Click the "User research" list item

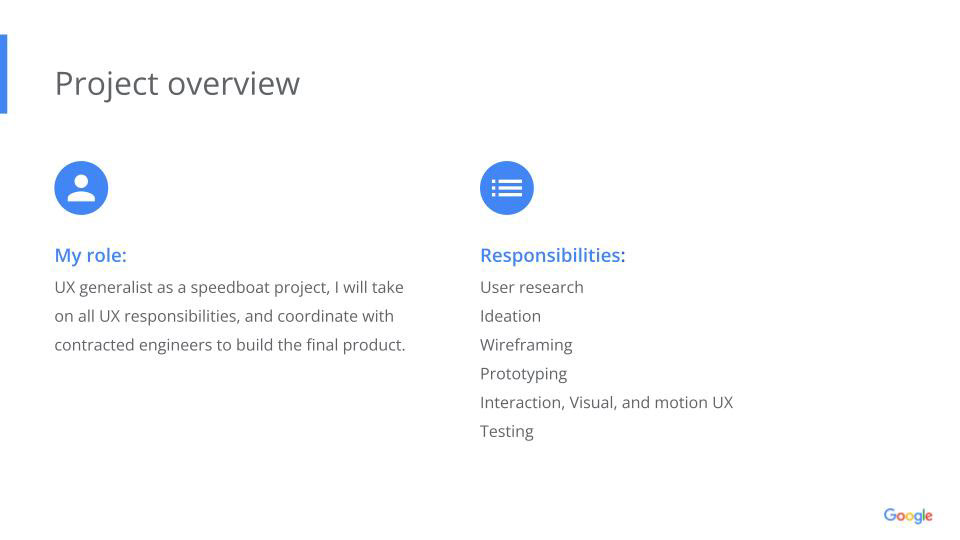531,287
